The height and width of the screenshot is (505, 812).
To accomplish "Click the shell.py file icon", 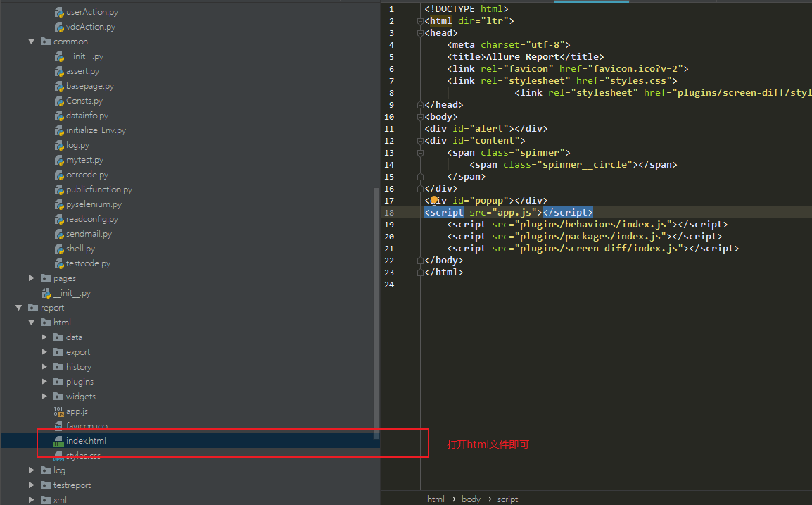I will pos(59,249).
